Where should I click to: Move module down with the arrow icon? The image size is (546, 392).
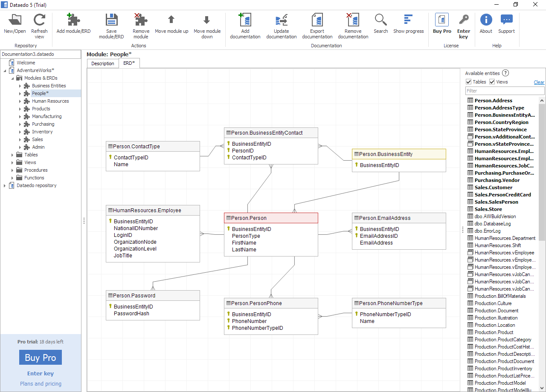(x=207, y=20)
